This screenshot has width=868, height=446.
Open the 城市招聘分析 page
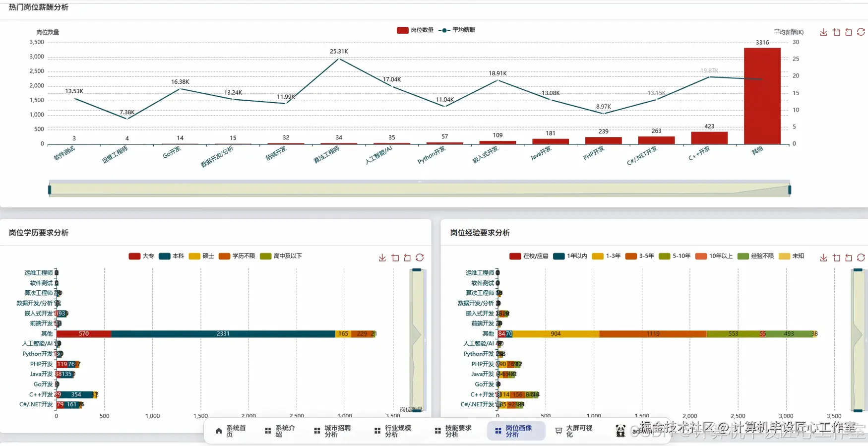332,431
